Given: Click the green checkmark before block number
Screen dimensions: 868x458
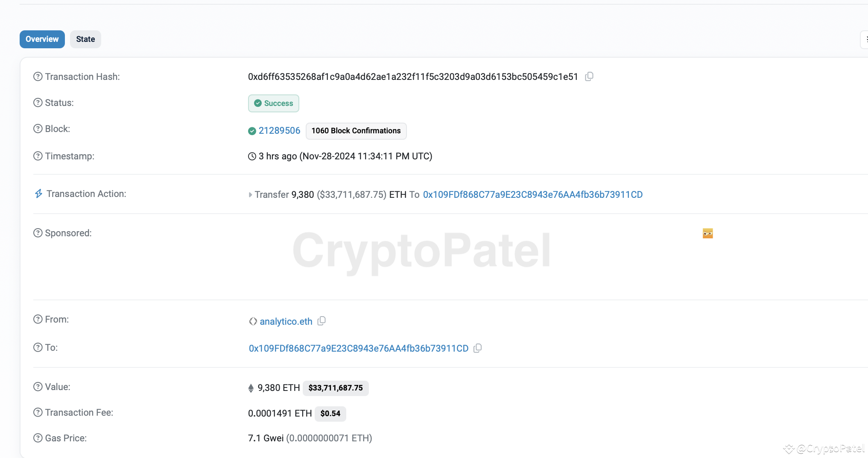Looking at the screenshot, I should tap(251, 131).
